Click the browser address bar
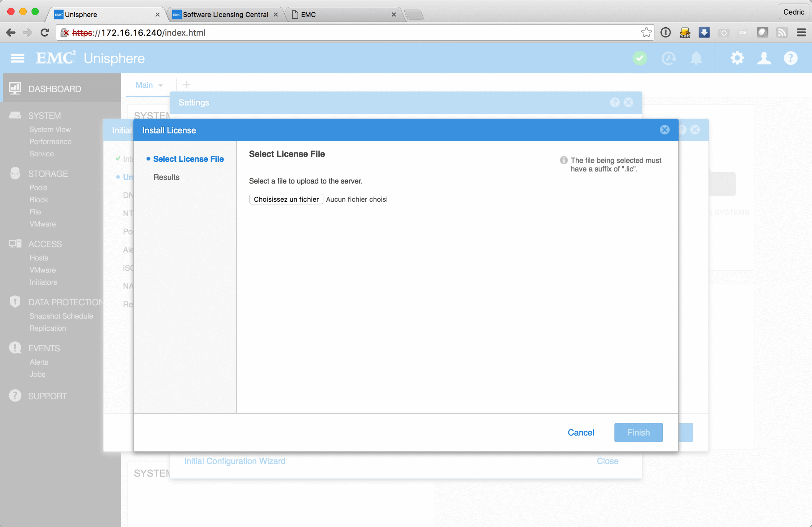This screenshot has width=812, height=527. [341, 32]
